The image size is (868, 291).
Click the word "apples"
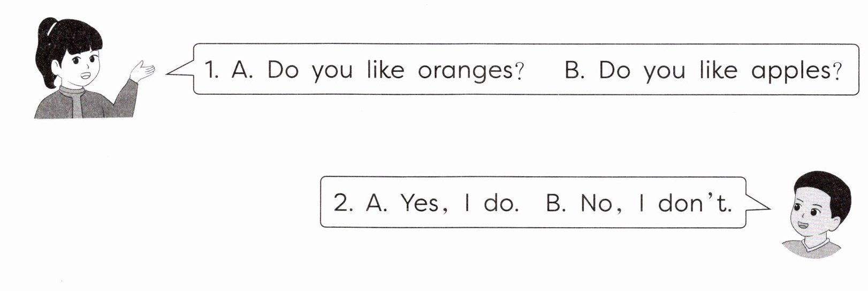[790, 71]
